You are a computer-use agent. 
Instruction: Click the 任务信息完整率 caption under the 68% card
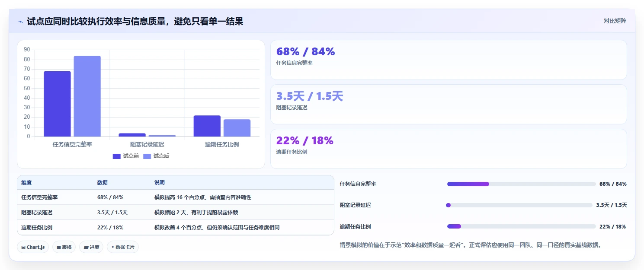point(295,63)
